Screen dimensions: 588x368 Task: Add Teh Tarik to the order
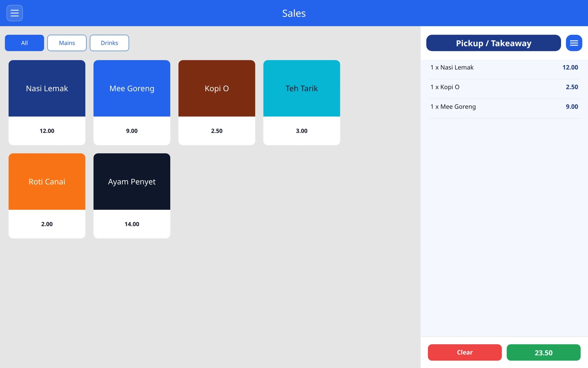tap(302, 102)
